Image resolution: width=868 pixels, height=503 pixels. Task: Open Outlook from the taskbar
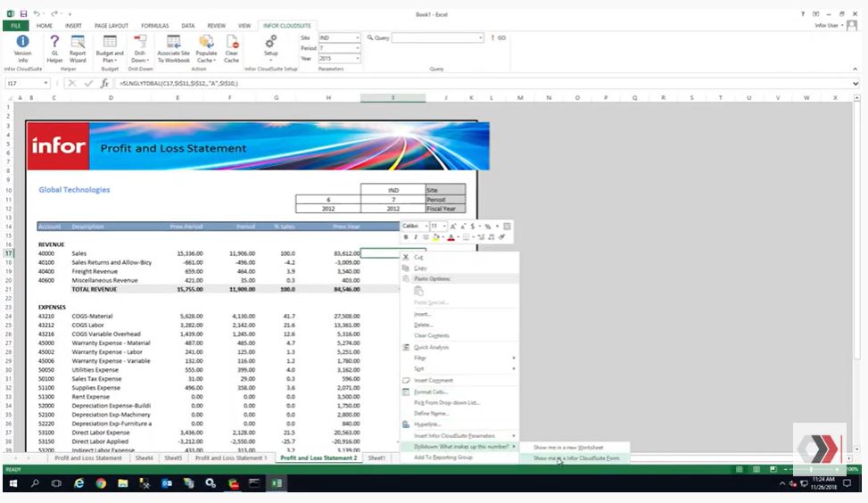click(167, 483)
